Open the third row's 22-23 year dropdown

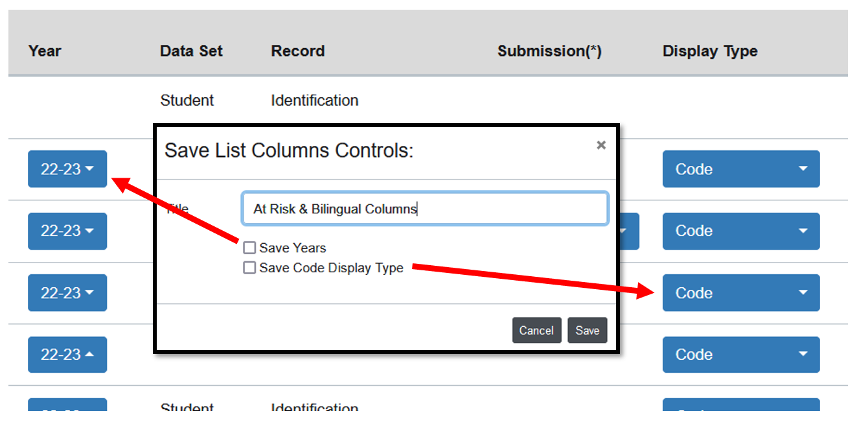(x=67, y=293)
